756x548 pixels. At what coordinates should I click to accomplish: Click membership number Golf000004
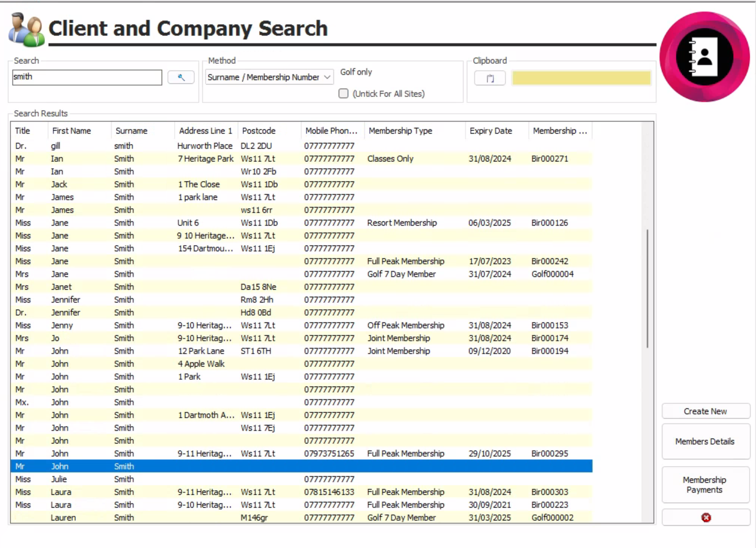point(553,274)
